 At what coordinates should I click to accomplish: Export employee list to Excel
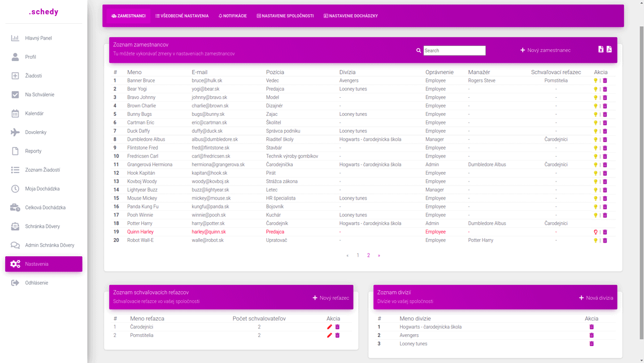(601, 49)
